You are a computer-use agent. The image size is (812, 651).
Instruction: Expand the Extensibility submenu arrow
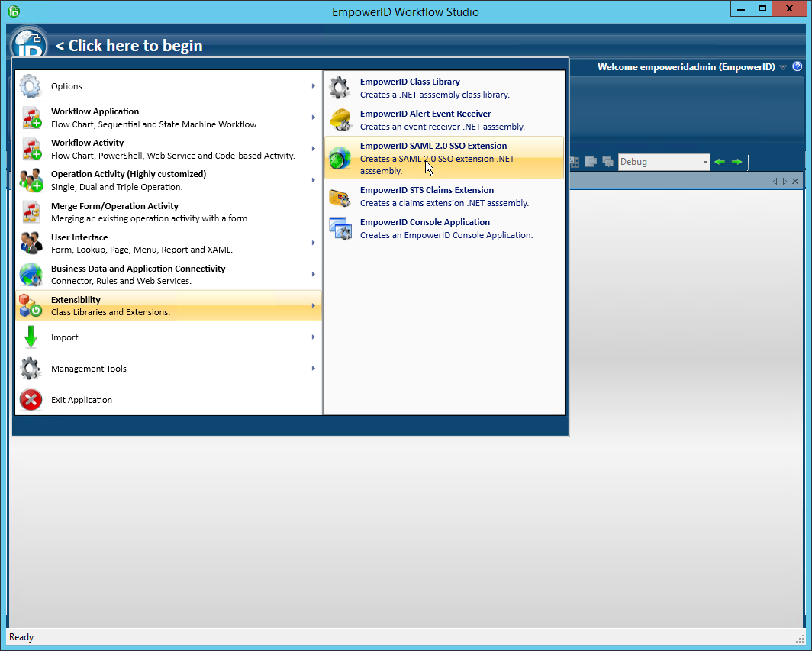pyautogui.click(x=313, y=305)
